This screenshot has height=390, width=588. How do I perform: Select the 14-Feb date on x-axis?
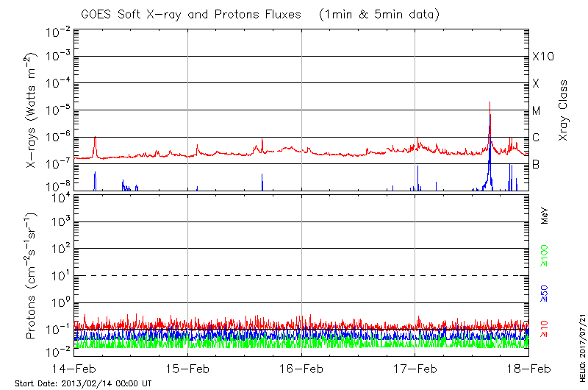74,369
